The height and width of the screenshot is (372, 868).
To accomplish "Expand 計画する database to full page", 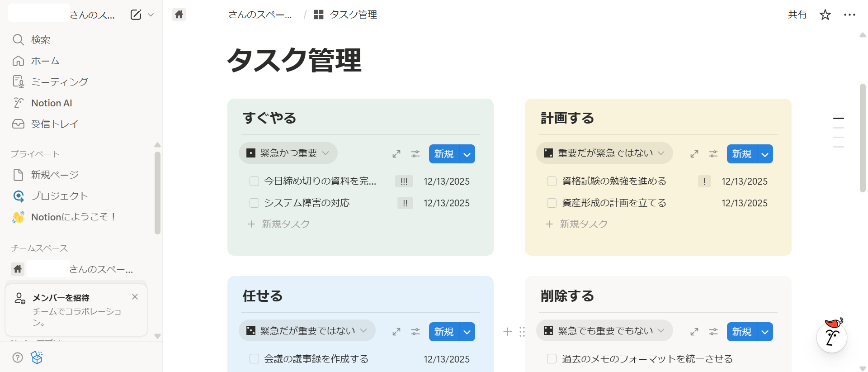I will 694,154.
